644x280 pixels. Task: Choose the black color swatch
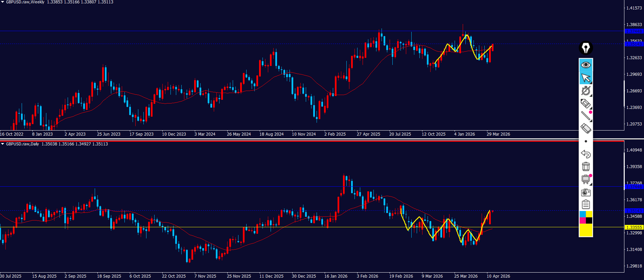tap(589, 220)
